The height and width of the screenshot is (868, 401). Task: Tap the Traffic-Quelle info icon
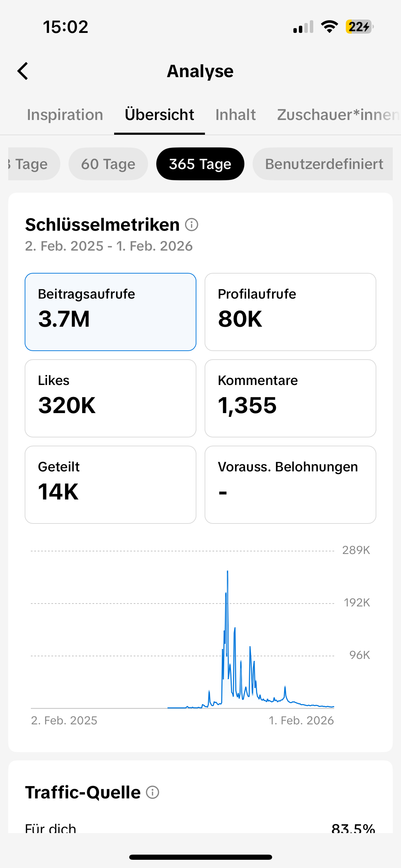pos(153,792)
